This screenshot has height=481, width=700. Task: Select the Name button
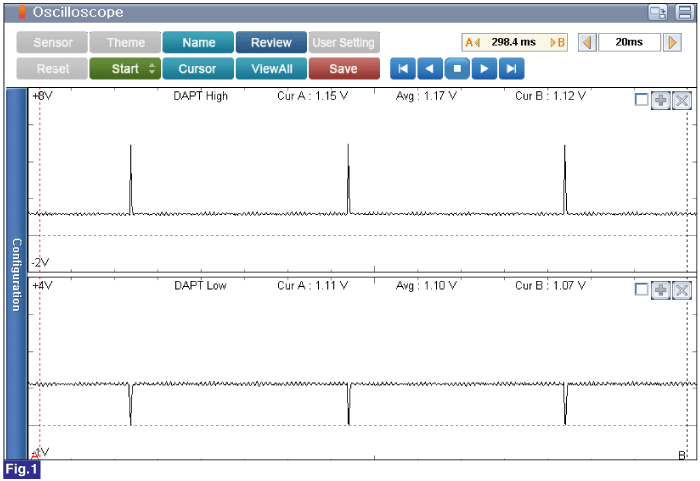[x=198, y=42]
